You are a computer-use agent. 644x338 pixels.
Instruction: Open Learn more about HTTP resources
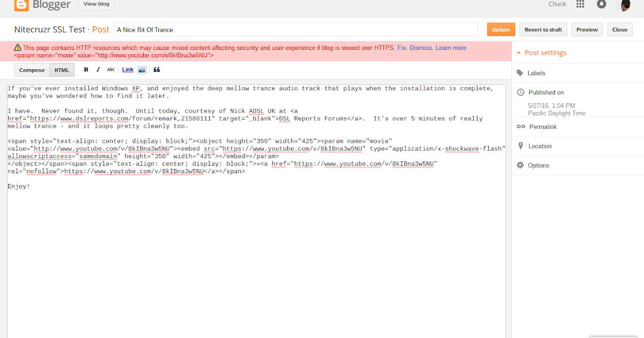pyautogui.click(x=451, y=47)
